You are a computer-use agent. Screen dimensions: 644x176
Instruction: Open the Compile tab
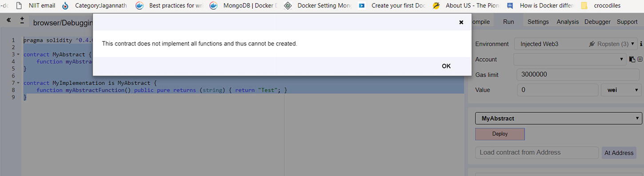tap(480, 21)
